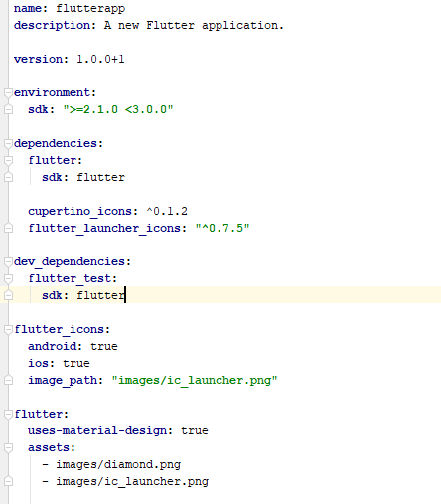The width and height of the screenshot is (441, 504).
Task: Click the description: A new Flutter application. text
Action: 149,25
